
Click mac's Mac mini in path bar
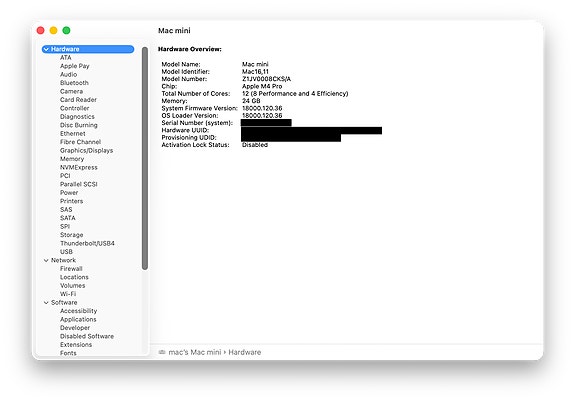click(x=195, y=352)
